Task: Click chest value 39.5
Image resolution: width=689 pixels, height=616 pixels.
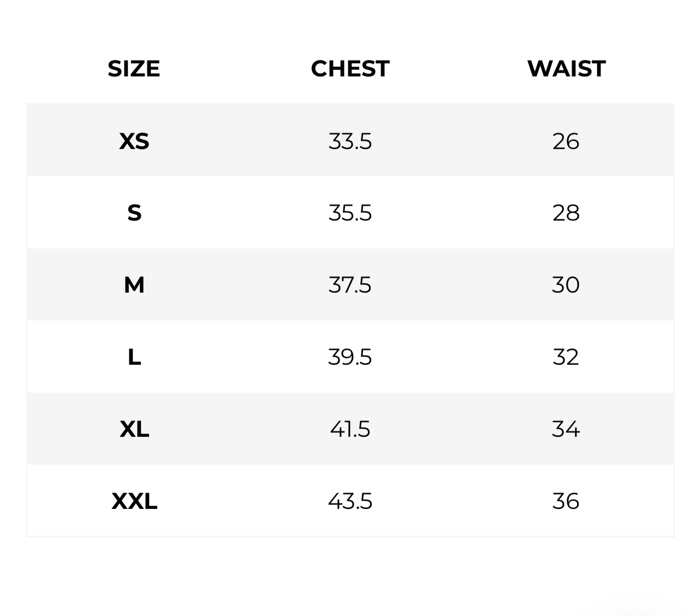Action: (350, 357)
